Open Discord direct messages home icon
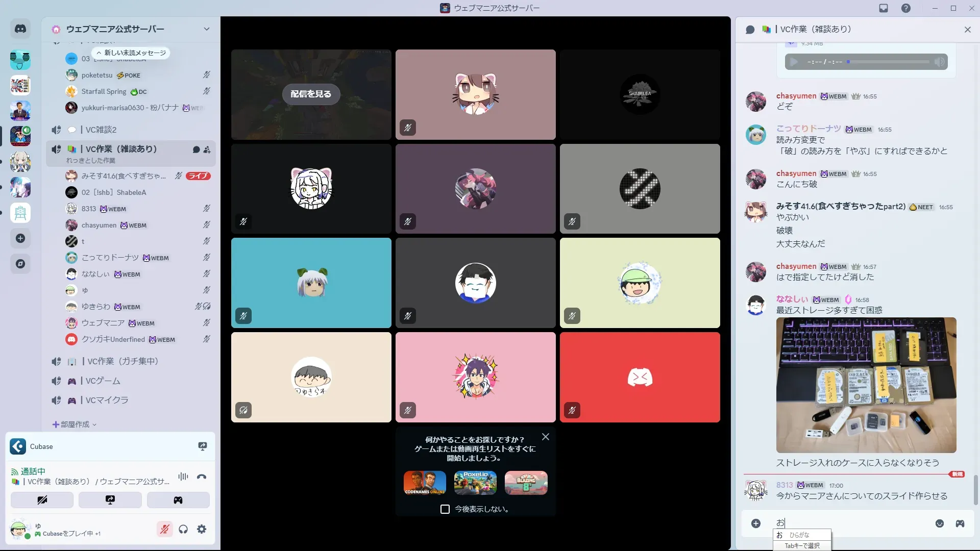This screenshot has width=980, height=551. click(x=20, y=29)
